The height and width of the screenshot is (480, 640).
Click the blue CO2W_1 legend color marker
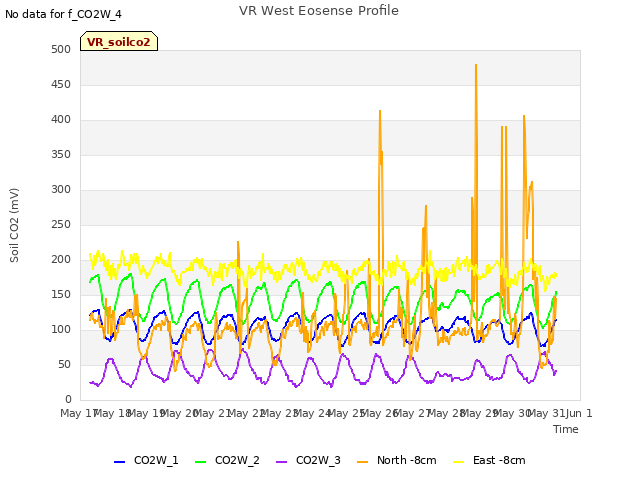[119, 462]
